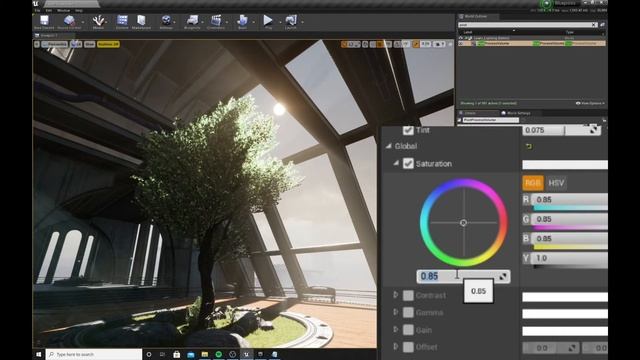Open the Perspective view dropdown

[55, 44]
